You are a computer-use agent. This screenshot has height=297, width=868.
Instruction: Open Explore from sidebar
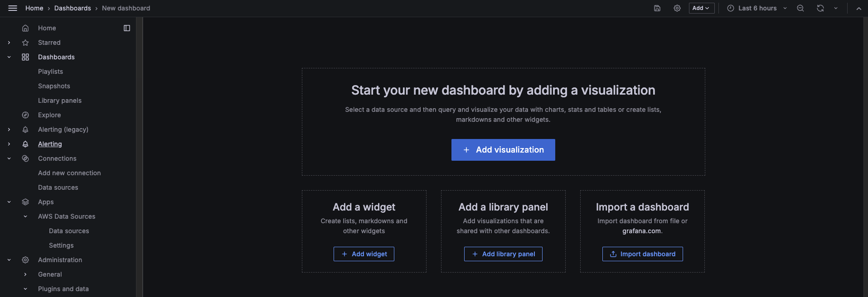coord(49,115)
